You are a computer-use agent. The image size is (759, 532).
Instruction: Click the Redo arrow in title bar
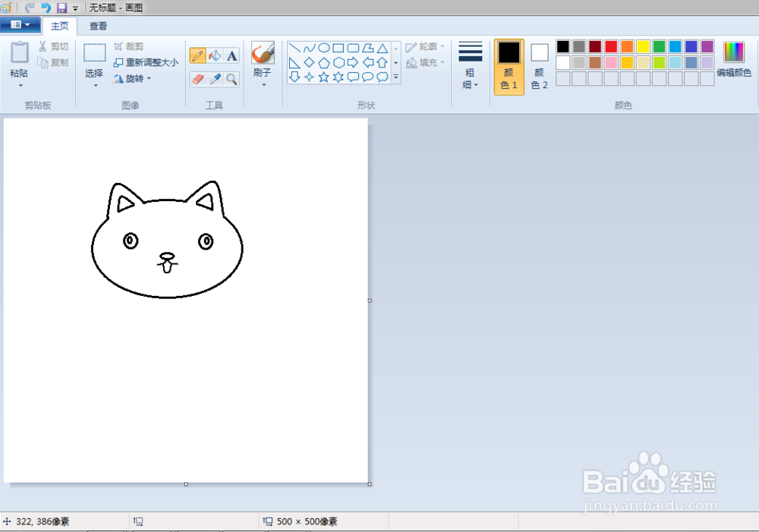tap(30, 8)
